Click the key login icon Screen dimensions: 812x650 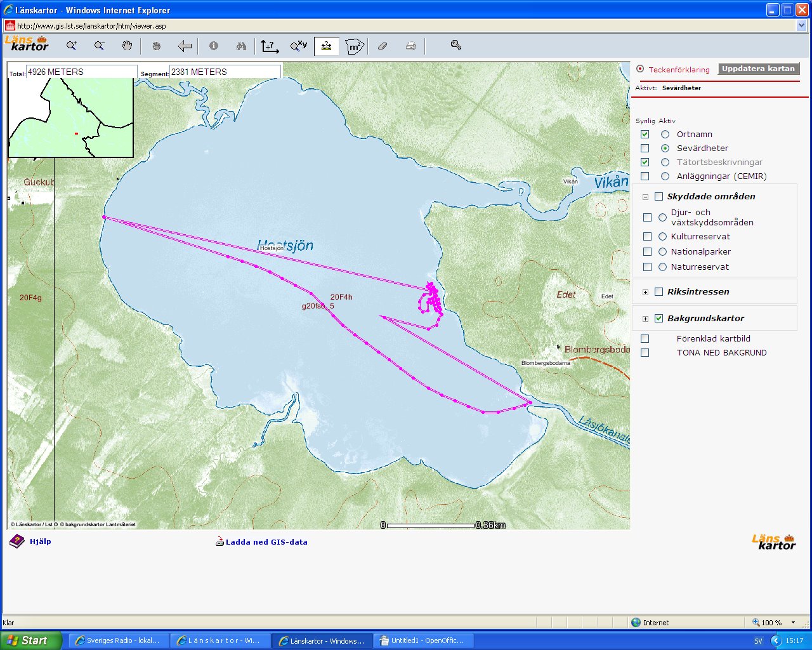point(455,44)
